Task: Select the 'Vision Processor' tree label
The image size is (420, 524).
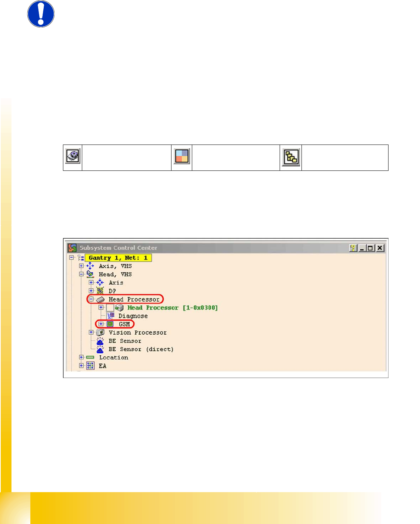Action: (x=137, y=333)
